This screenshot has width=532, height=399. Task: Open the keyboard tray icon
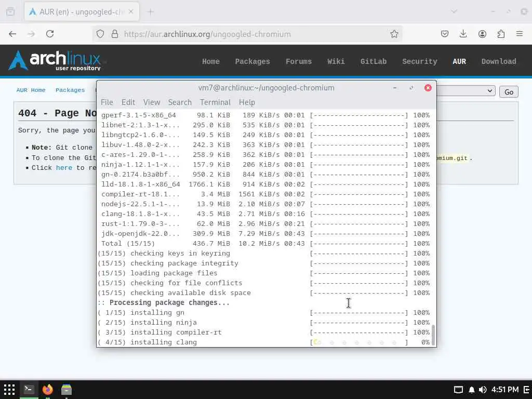click(458, 390)
